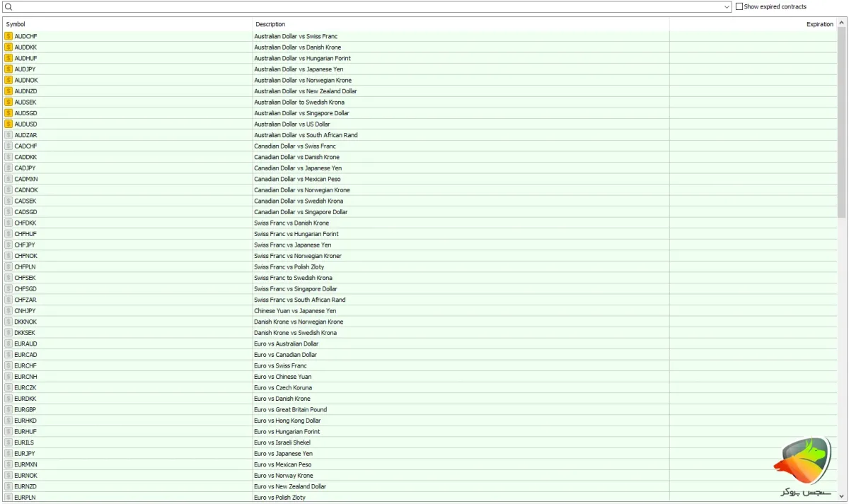
Task: Click the AUDSGD gold symbol icon
Action: pyautogui.click(x=8, y=113)
